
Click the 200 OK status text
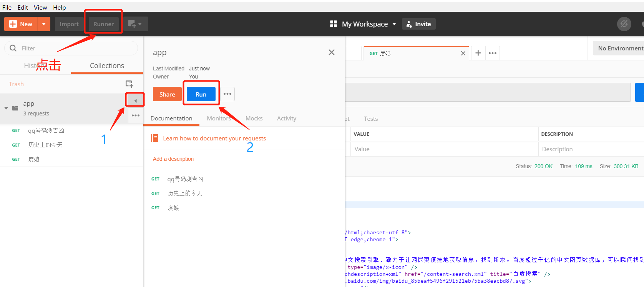[x=543, y=166]
